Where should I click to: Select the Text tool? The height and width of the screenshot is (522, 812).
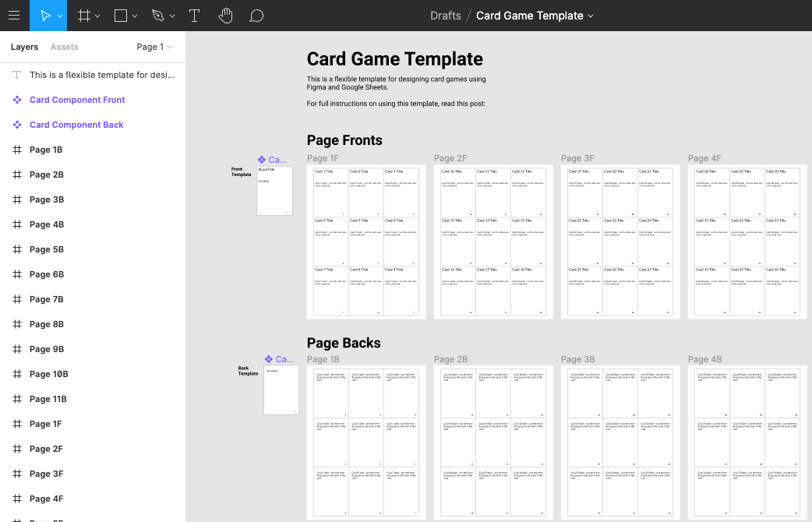tap(194, 16)
